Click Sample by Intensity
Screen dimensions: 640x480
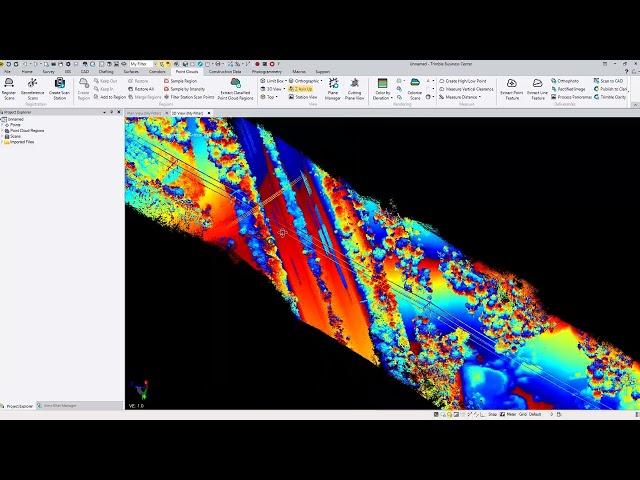click(x=187, y=89)
